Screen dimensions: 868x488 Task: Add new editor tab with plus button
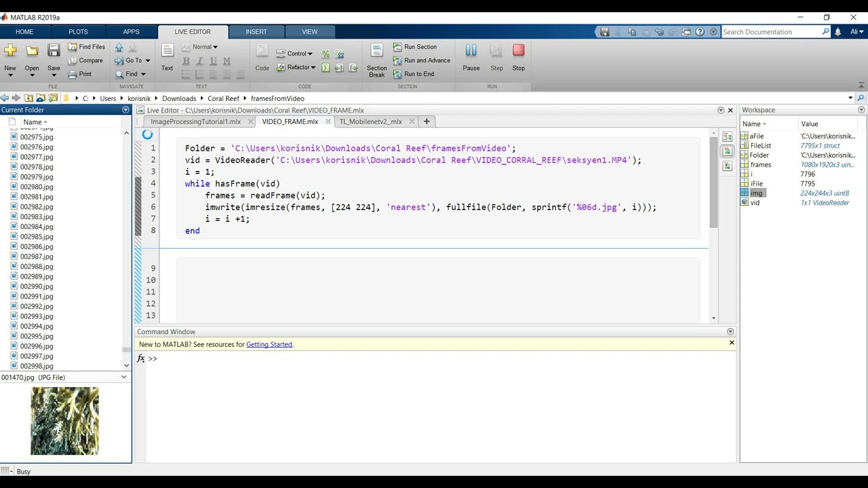(427, 121)
